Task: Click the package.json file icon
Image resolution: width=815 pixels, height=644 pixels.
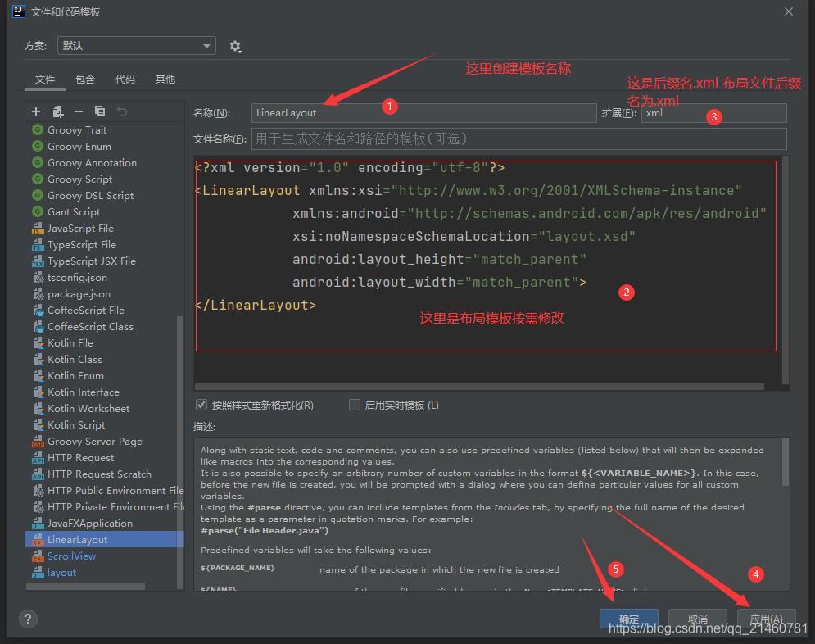Action: tap(38, 293)
